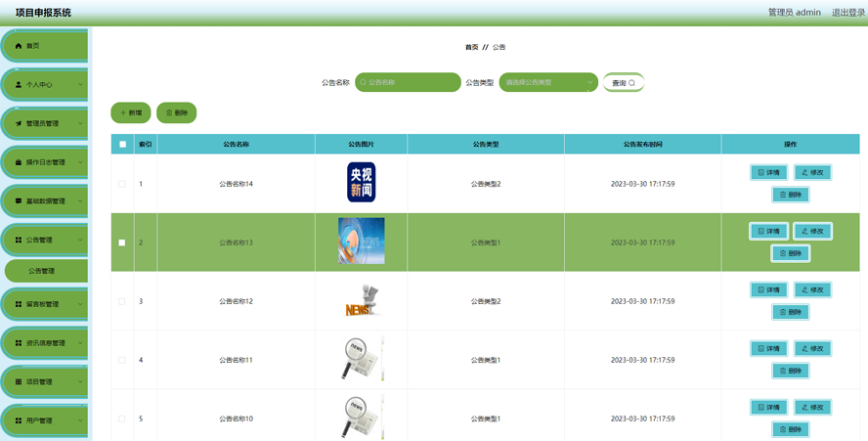Click the icon beside 管理员管理
The image size is (868, 441).
[x=19, y=123]
